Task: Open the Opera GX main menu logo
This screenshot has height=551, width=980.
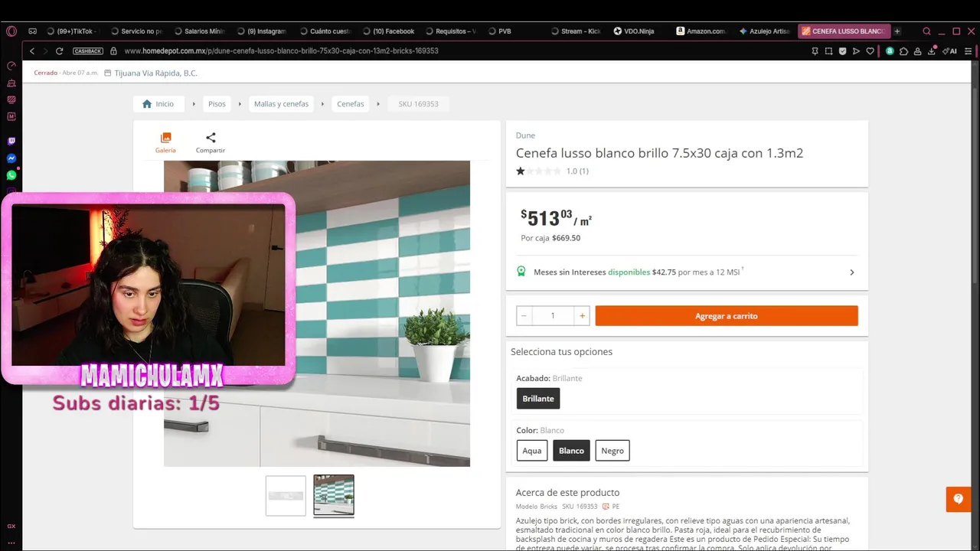Action: (11, 31)
